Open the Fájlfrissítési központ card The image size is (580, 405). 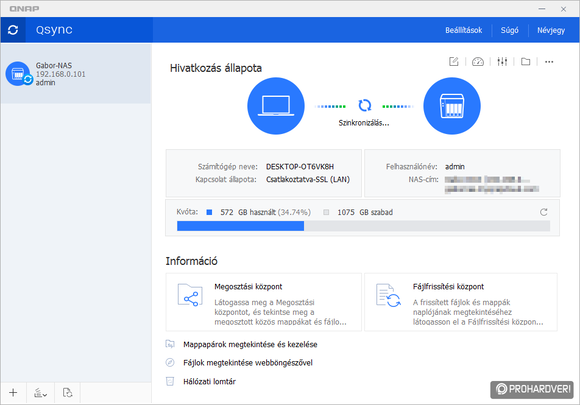coord(461,302)
